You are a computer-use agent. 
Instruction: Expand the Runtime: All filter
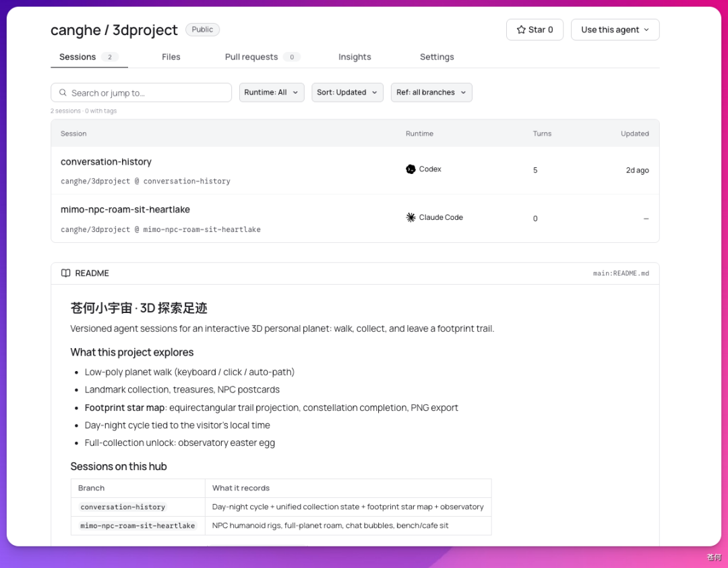click(272, 92)
